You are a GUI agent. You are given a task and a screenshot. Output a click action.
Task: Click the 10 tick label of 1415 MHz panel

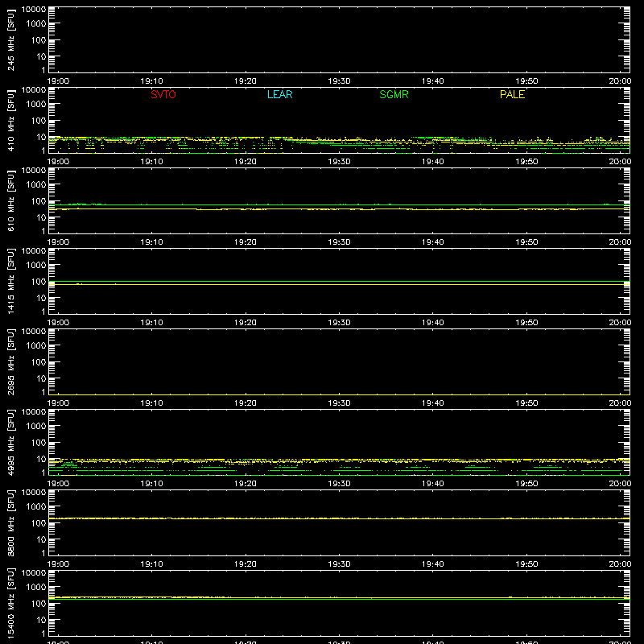(x=41, y=298)
